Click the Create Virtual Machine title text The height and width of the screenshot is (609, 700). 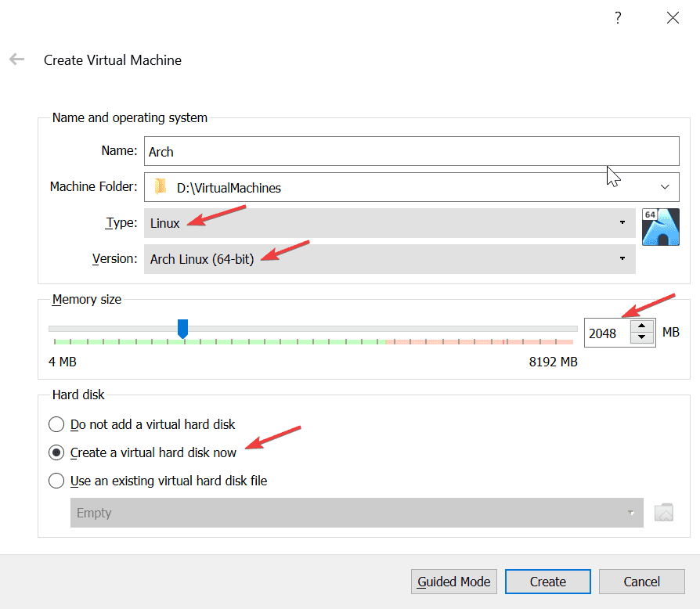click(113, 59)
